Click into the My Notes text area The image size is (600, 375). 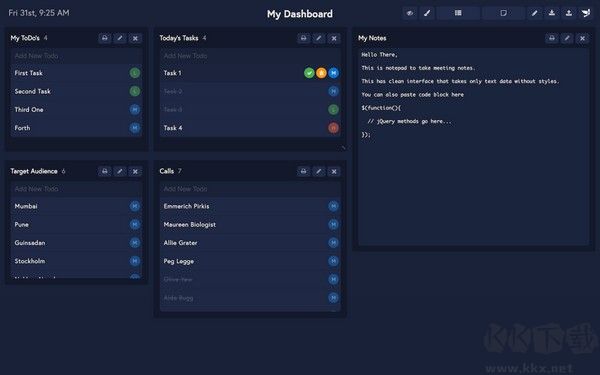(x=473, y=147)
